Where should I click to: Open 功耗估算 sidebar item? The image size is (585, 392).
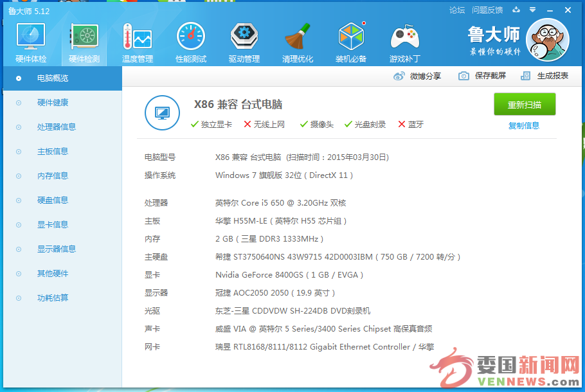[x=63, y=298]
